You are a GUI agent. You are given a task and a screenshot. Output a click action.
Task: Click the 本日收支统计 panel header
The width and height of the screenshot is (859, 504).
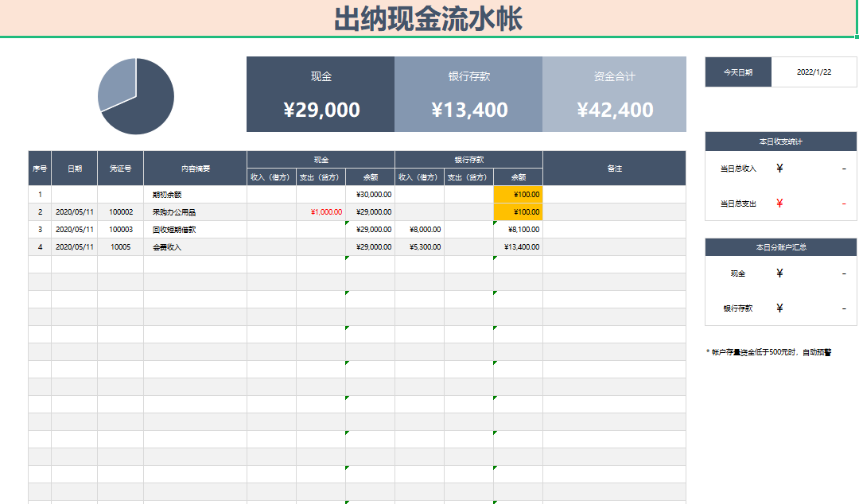pos(780,142)
